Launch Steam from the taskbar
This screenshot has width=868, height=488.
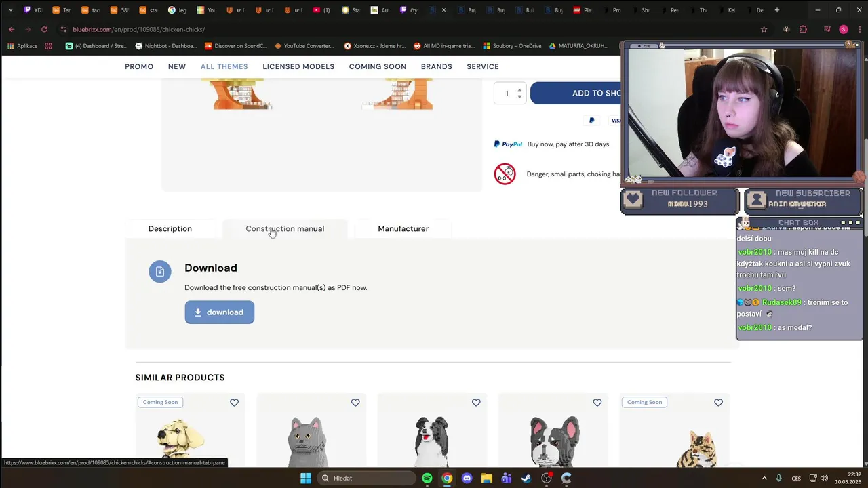coord(526,478)
